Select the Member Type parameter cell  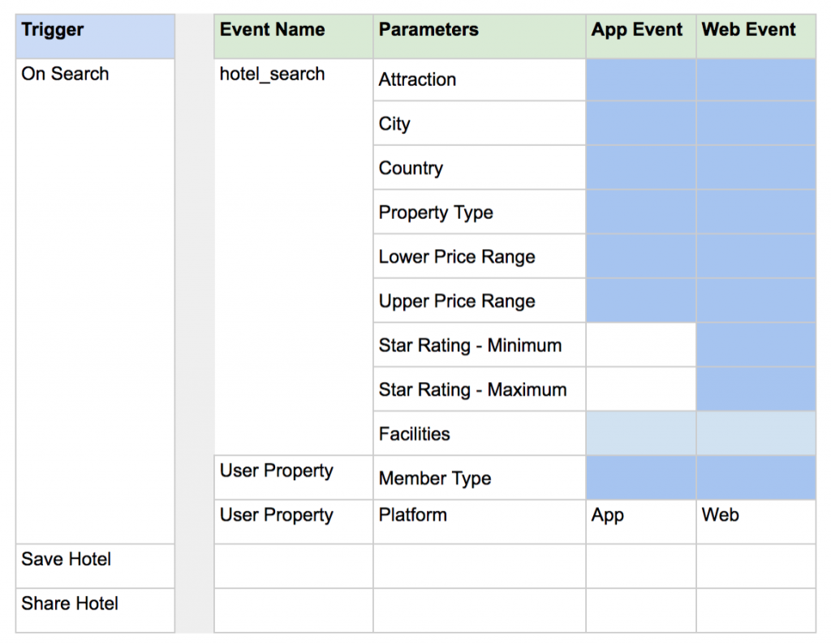pyautogui.click(x=479, y=478)
